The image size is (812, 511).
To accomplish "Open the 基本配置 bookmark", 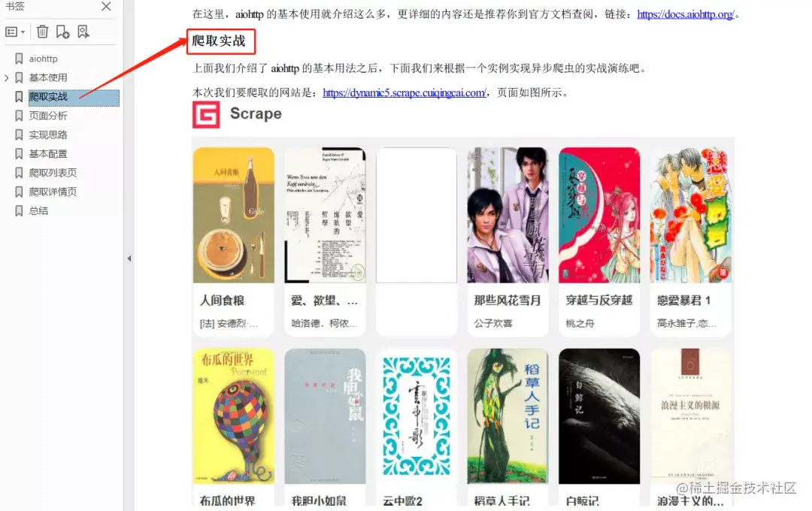I will (x=47, y=154).
